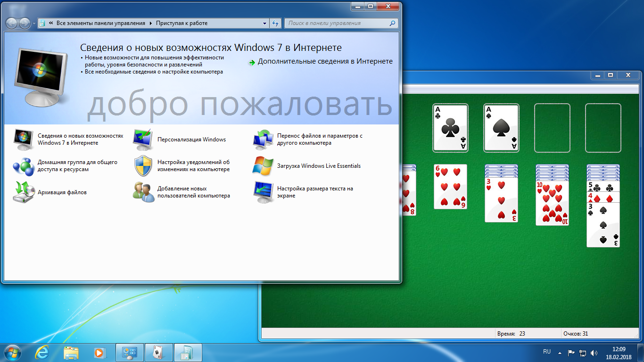The width and height of the screenshot is (644, 362).
Task: Open the Сведения о новых возможностях Windows 7 item
Action: click(80, 139)
